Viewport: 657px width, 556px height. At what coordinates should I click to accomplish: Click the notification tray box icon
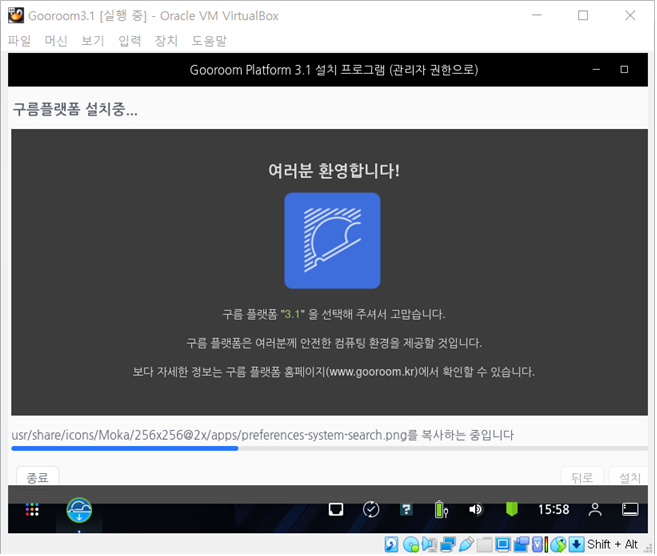(x=336, y=509)
